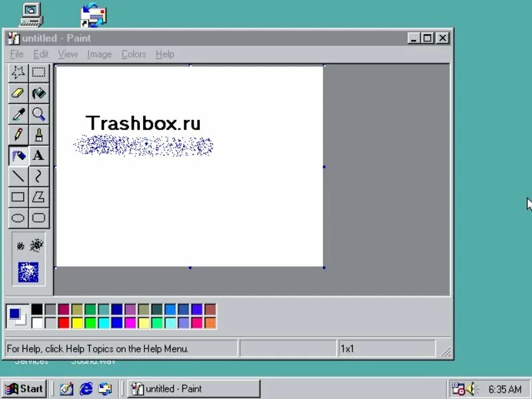Open the Help menu
This screenshot has width=532, height=399.
pos(165,54)
